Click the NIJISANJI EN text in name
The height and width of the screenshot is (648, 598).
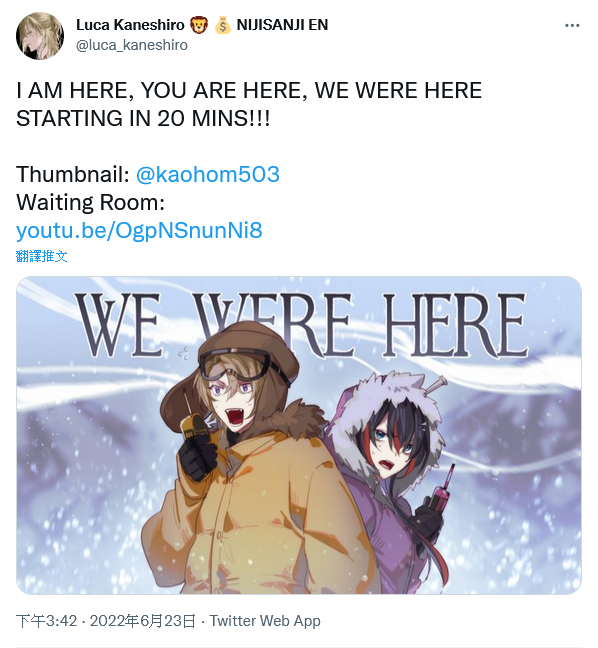tap(282, 25)
